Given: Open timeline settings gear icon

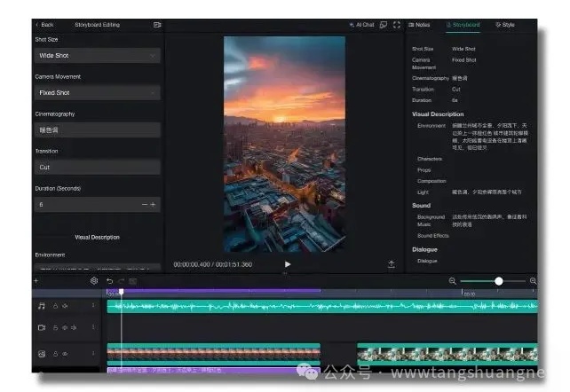Looking at the screenshot, I should (x=94, y=280).
